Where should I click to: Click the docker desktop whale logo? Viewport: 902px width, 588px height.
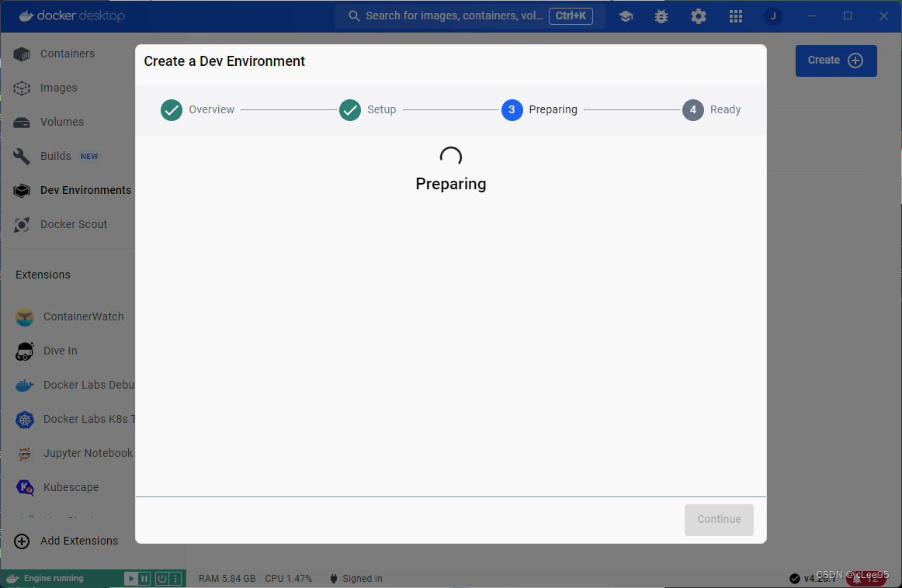pos(26,16)
